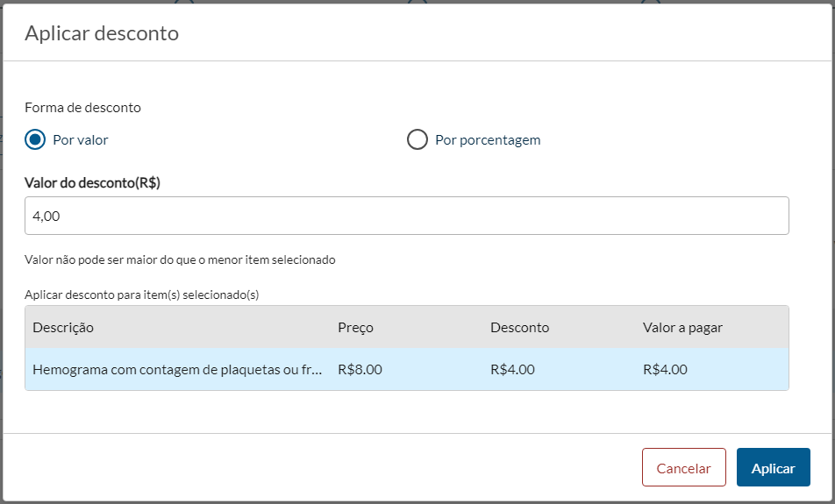This screenshot has width=835, height=504.
Task: Click the R$8.00 price cell
Action: pyautogui.click(x=360, y=370)
